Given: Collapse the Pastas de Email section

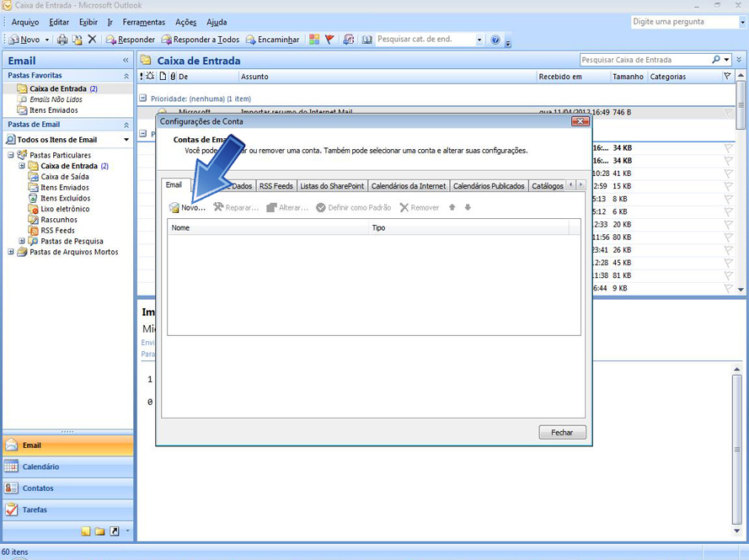Looking at the screenshot, I should coord(126,125).
